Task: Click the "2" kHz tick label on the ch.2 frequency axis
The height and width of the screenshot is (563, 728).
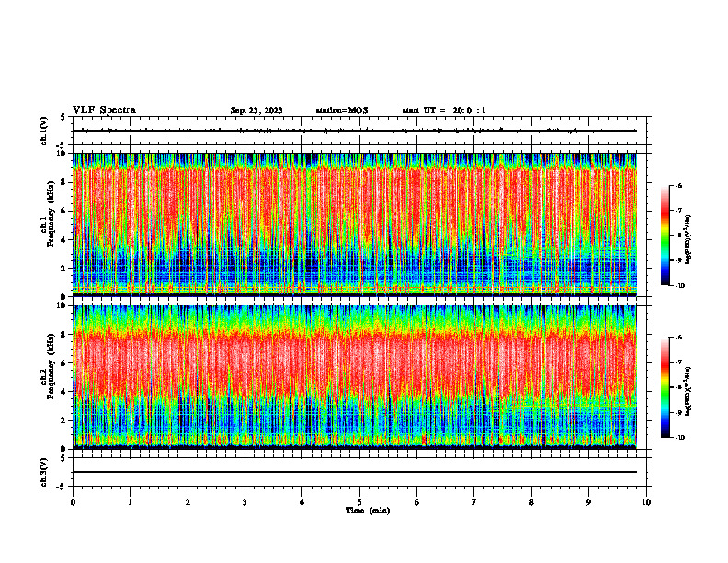Action: 64,420
